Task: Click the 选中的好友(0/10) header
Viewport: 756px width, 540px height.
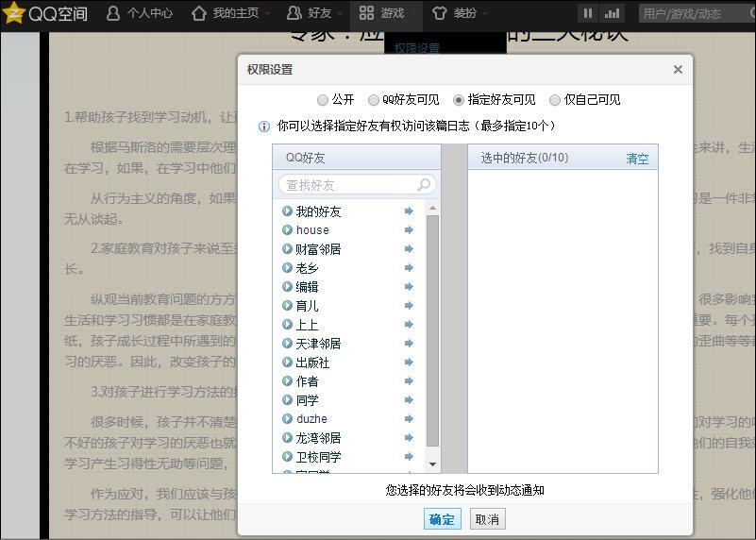Action: pos(525,158)
